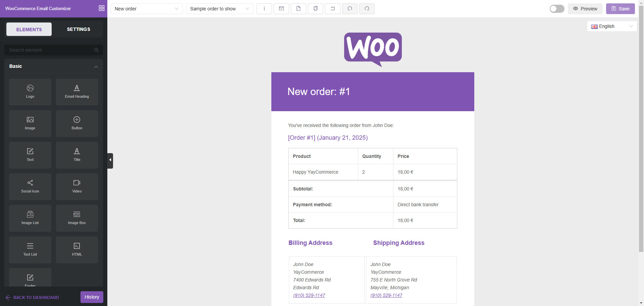Select the Video element tile
Viewport: 644px width, 306px height.
click(x=77, y=186)
